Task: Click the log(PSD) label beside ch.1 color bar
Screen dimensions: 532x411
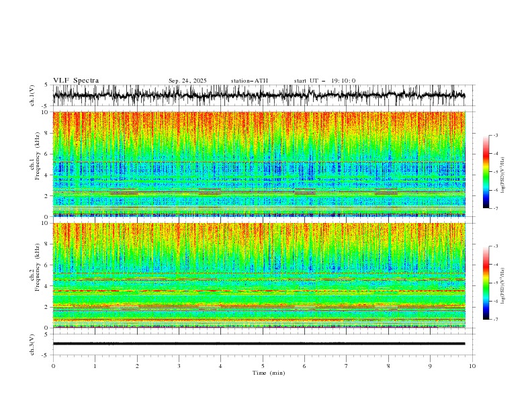Action: point(503,175)
